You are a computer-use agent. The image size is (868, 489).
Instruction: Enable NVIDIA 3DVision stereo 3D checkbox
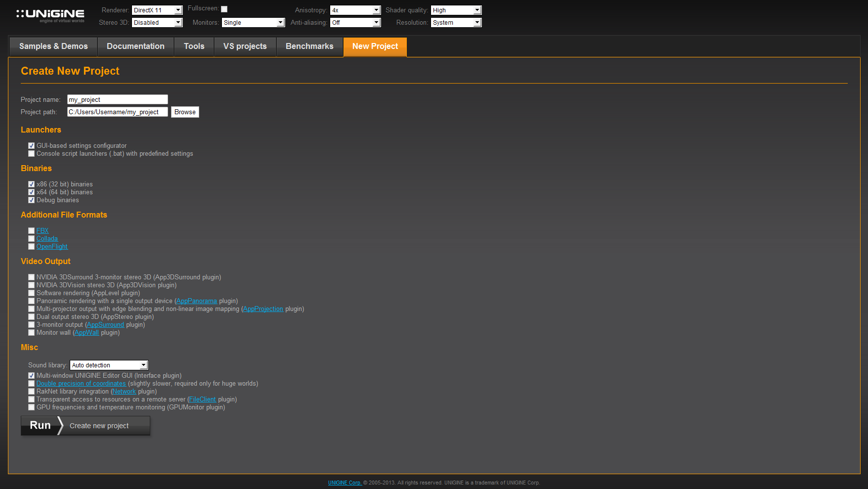(x=32, y=285)
